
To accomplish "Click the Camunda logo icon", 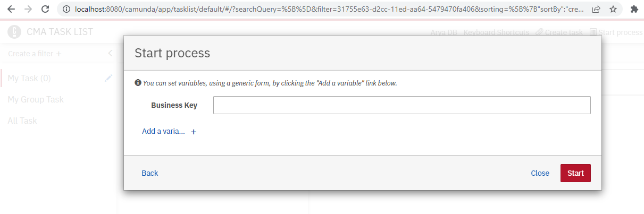I will (x=14, y=32).
